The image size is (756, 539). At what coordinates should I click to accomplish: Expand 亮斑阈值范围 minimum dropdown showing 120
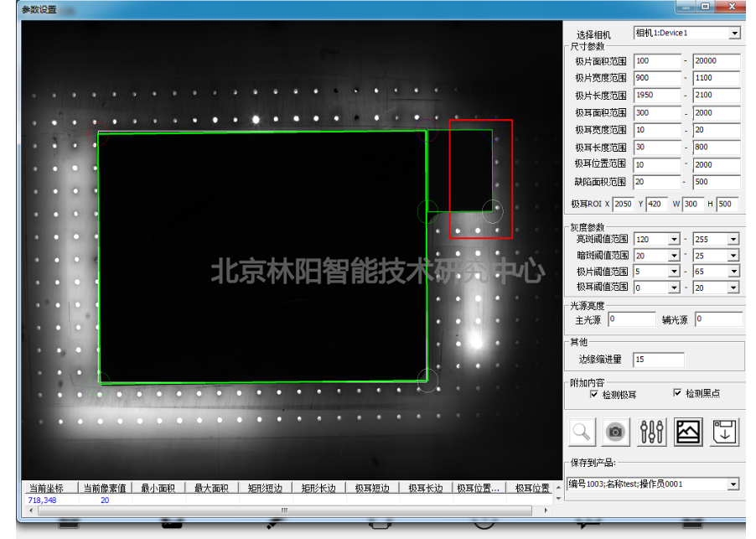[674, 239]
